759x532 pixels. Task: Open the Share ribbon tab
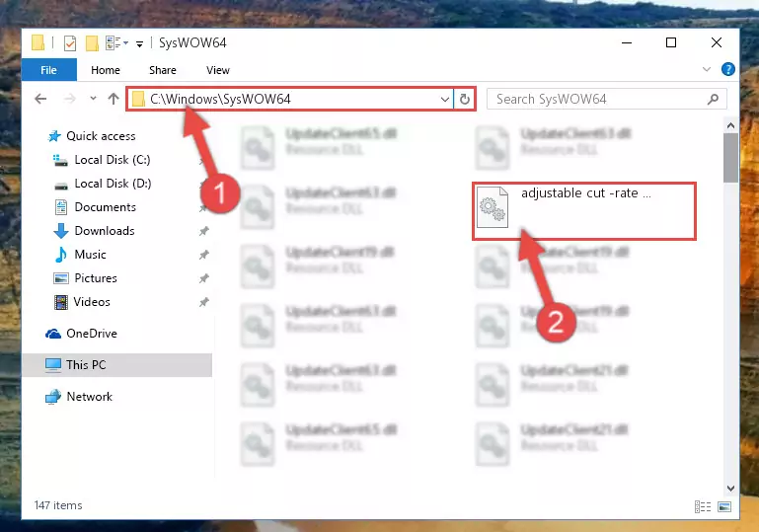click(163, 70)
